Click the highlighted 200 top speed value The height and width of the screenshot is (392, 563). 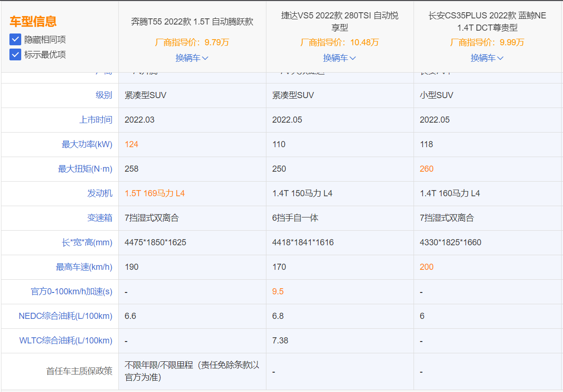click(x=427, y=267)
